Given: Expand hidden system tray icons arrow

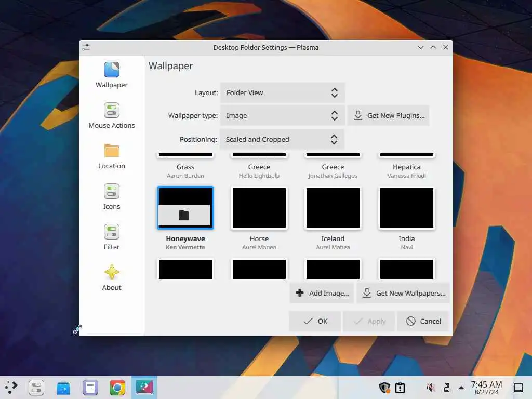Looking at the screenshot, I should coord(461,388).
